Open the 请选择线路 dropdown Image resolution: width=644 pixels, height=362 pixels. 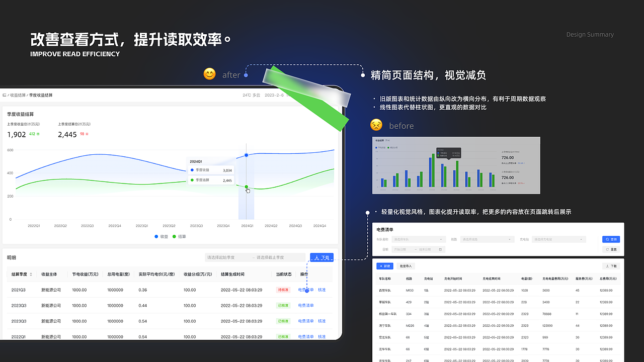coord(487,239)
